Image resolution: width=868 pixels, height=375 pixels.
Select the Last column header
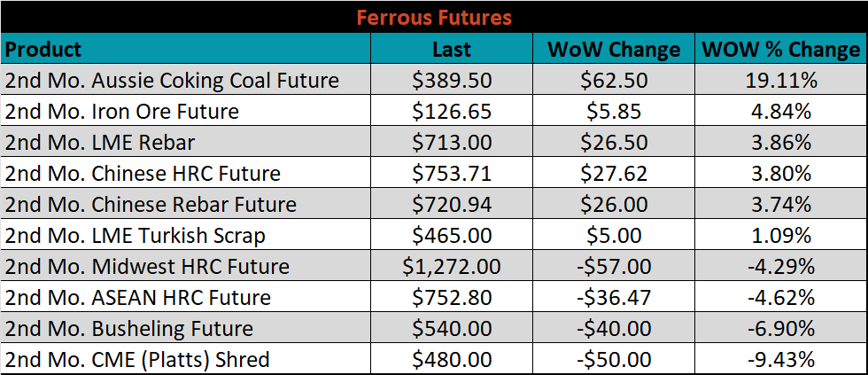point(452,49)
